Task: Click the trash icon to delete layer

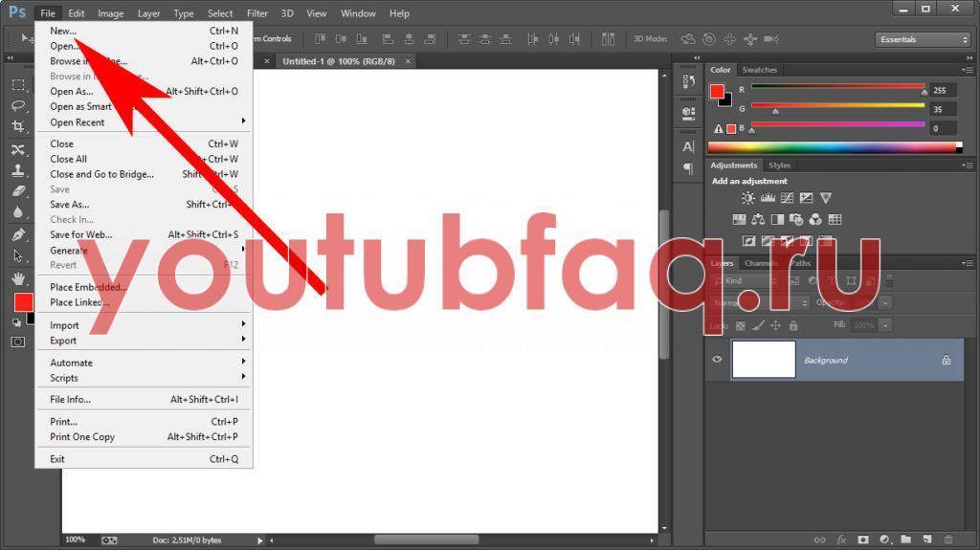Action: (948, 539)
